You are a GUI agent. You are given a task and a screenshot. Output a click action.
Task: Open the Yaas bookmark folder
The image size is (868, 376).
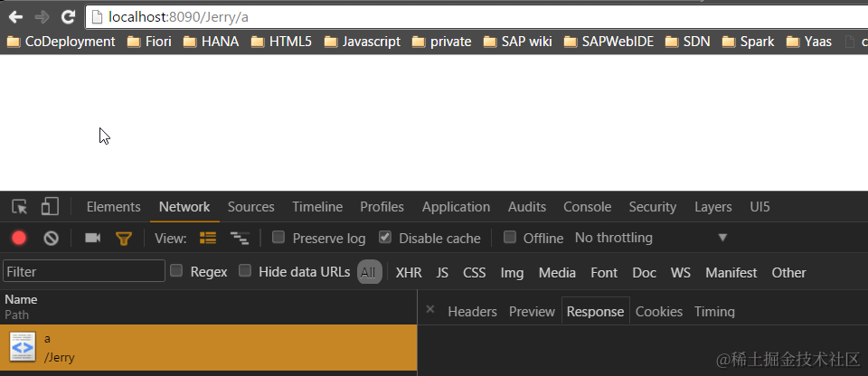(808, 42)
